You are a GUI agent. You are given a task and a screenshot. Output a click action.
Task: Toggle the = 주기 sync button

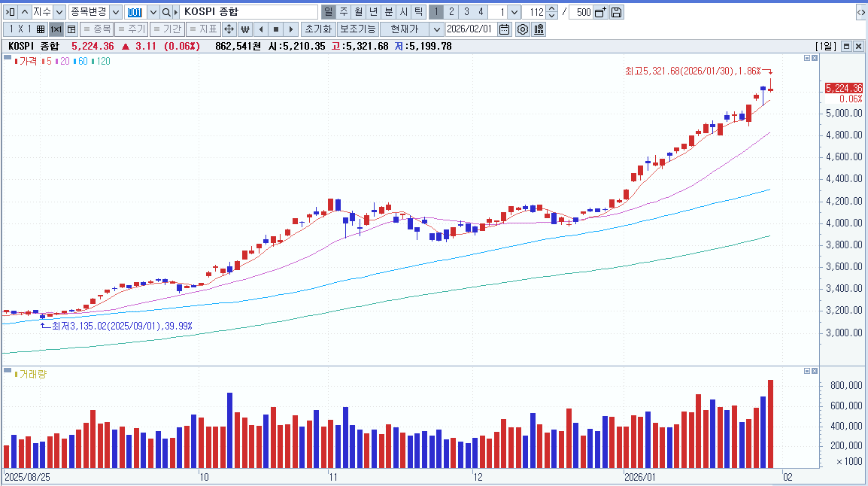point(132,29)
